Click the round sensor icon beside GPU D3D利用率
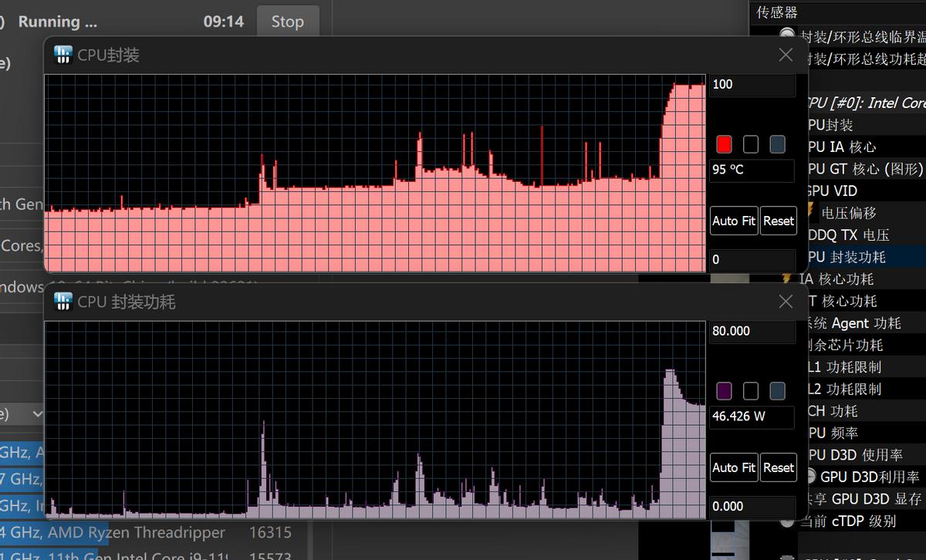The width and height of the screenshot is (926, 560). [809, 477]
